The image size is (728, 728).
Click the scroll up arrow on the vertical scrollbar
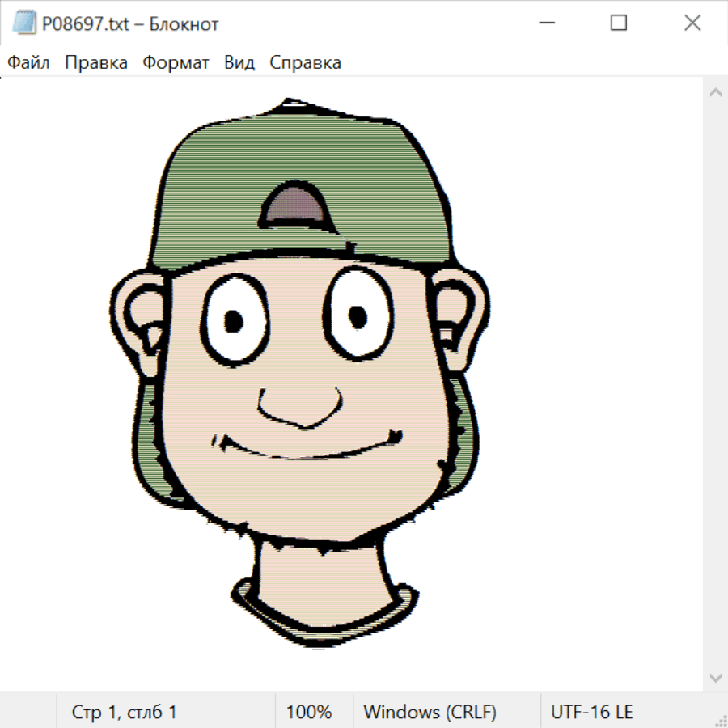pos(715,93)
